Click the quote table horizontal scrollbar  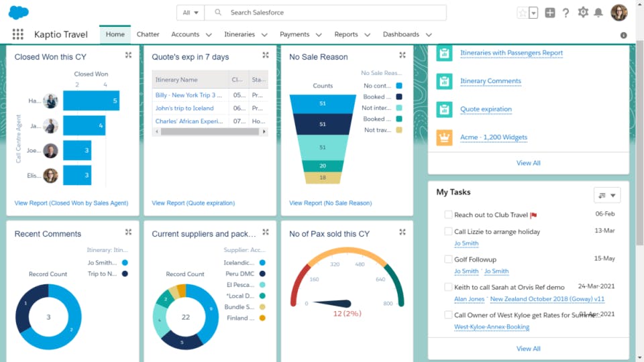tap(210, 131)
